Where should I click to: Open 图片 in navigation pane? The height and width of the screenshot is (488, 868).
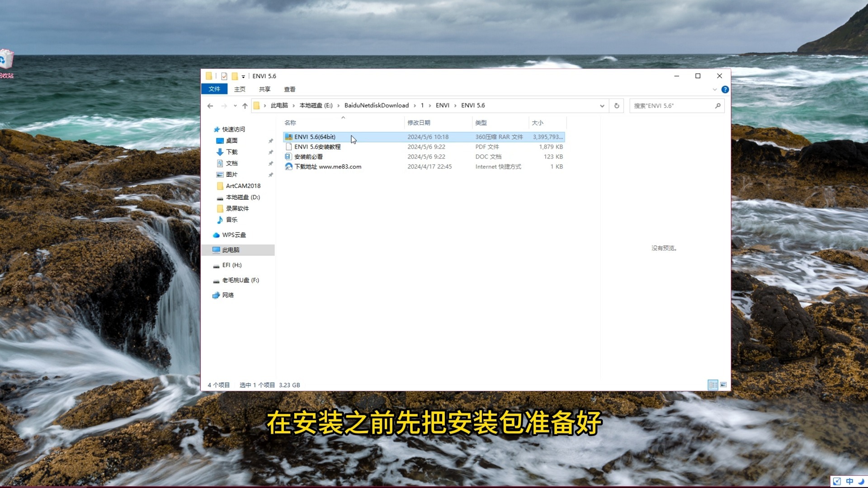[231, 174]
